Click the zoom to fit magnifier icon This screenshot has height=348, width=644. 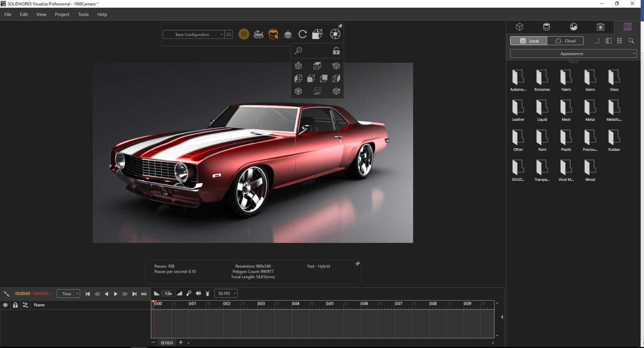point(299,51)
